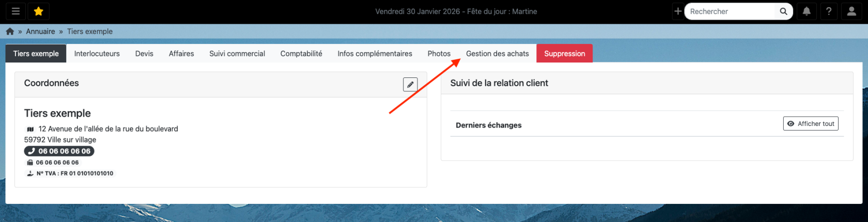Open the user account menu

point(851,11)
